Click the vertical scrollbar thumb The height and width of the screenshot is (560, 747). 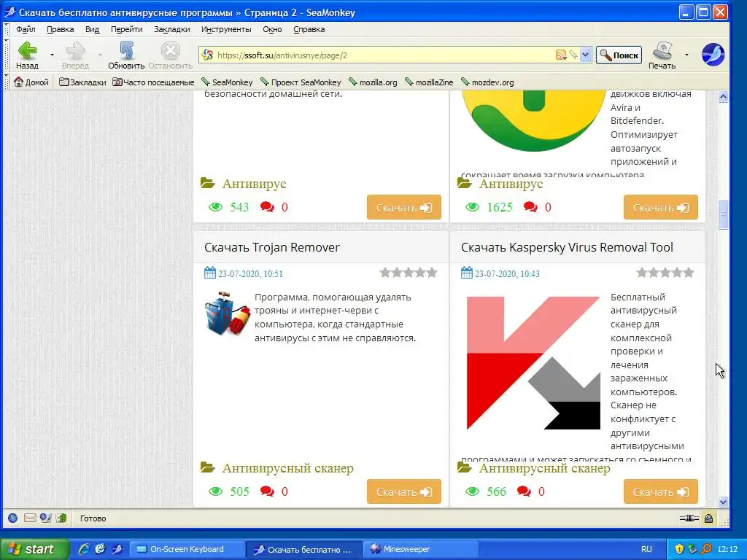point(723,215)
